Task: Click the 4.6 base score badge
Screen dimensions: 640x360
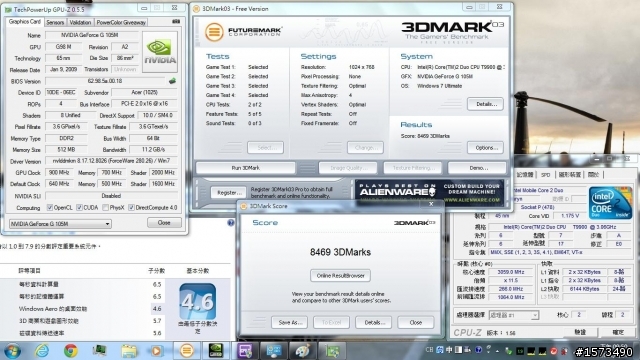Action: click(x=197, y=301)
